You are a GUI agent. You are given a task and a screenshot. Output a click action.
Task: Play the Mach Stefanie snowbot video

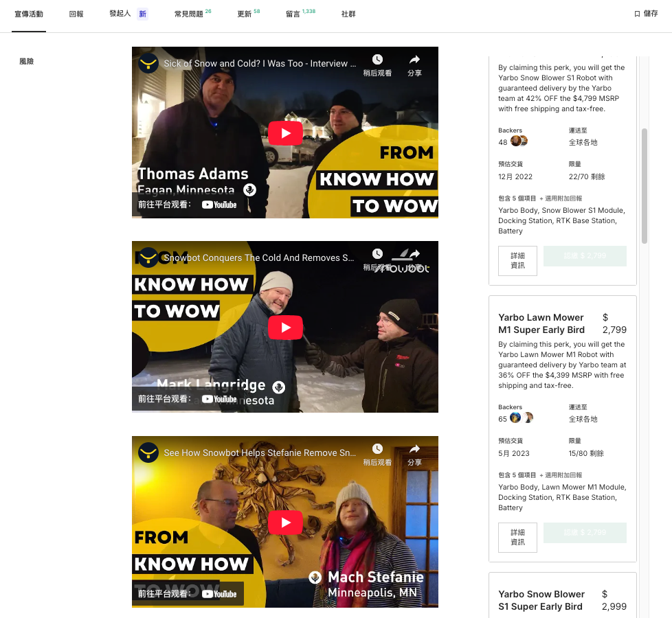(x=285, y=523)
